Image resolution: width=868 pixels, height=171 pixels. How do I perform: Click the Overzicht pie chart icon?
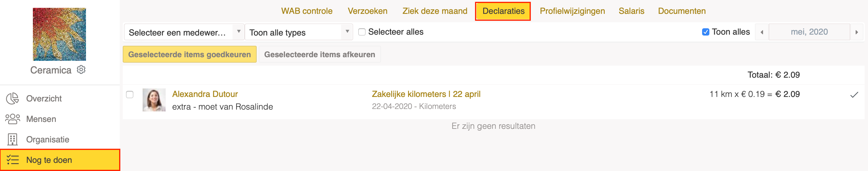pyautogui.click(x=12, y=99)
